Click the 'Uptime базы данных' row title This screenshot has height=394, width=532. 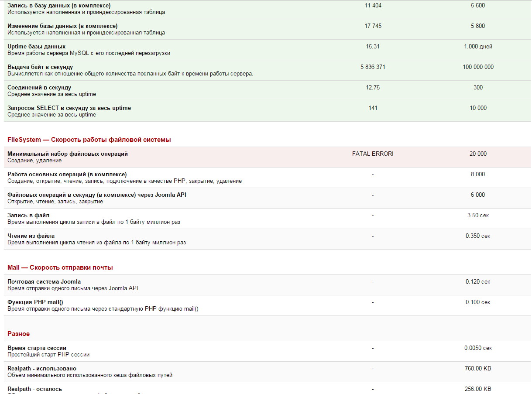(x=37, y=46)
